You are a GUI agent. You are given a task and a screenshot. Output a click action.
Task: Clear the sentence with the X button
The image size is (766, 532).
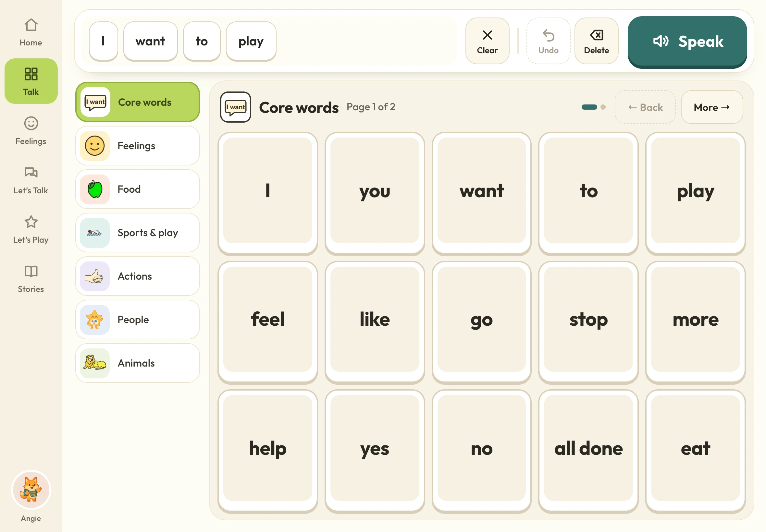pyautogui.click(x=487, y=41)
